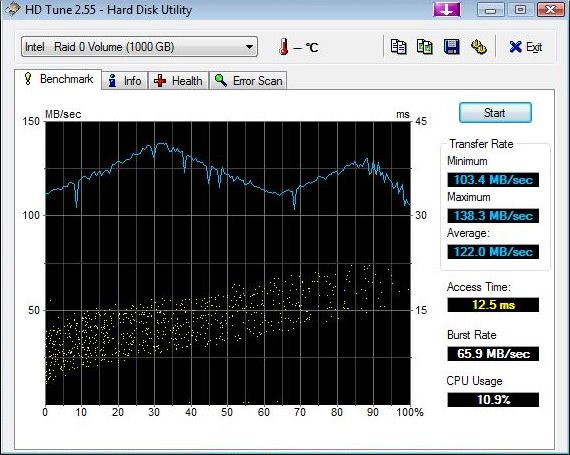Click the HD Tune title bar app icon
The width and height of the screenshot is (570, 455).
coord(12,10)
